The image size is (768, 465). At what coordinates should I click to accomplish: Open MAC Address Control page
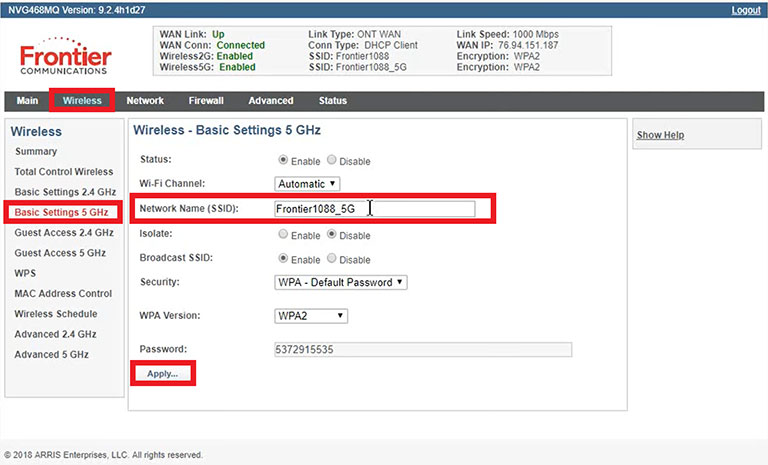(x=63, y=294)
